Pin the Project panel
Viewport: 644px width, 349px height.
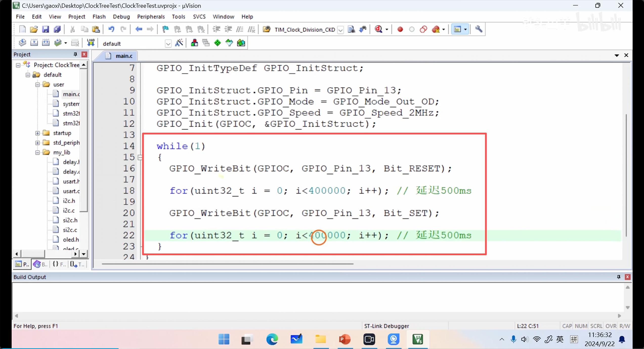coord(75,54)
